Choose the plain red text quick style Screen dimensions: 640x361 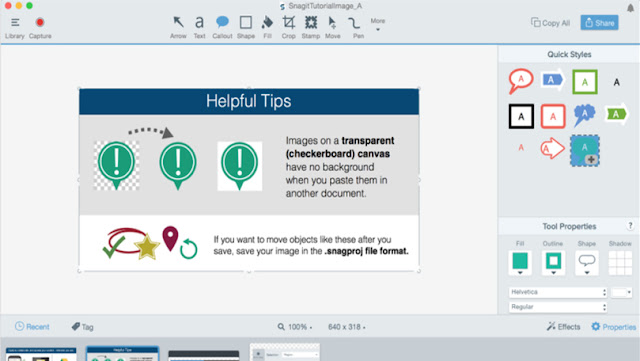pyautogui.click(x=521, y=147)
